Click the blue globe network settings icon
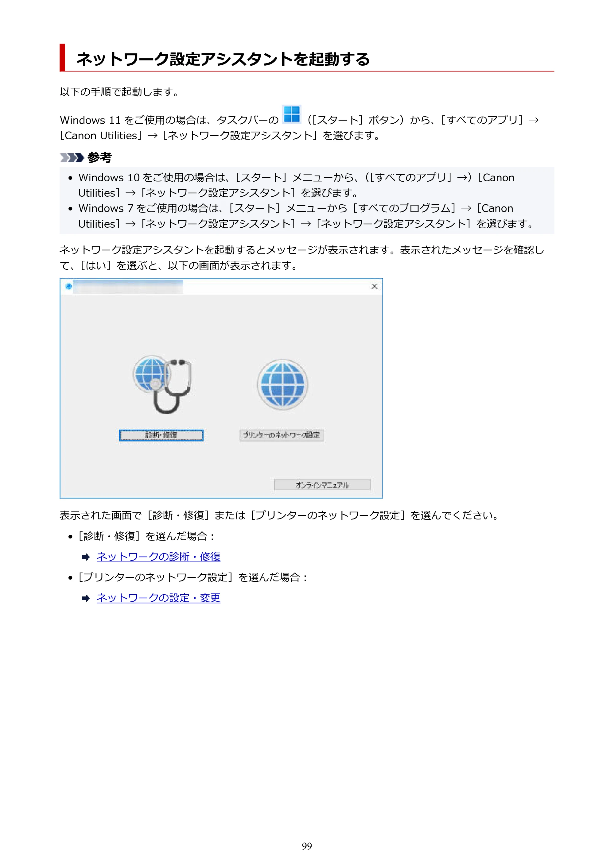The image size is (614, 868). pos(282,384)
